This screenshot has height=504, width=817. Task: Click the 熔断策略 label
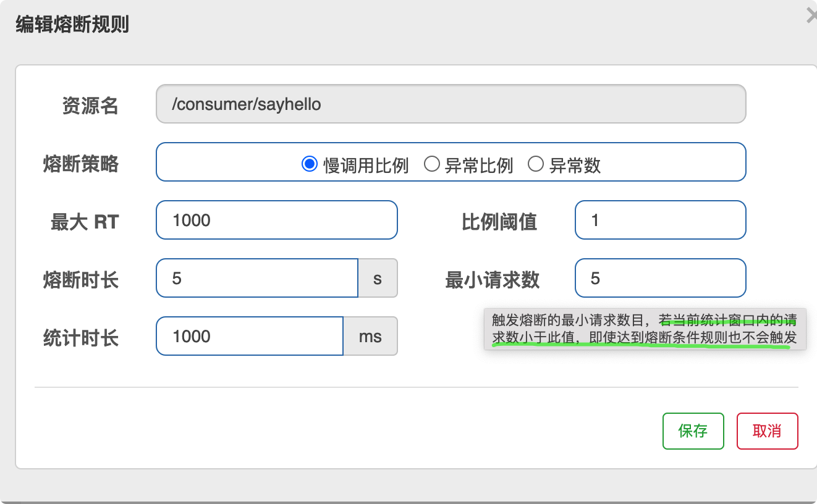(x=81, y=164)
